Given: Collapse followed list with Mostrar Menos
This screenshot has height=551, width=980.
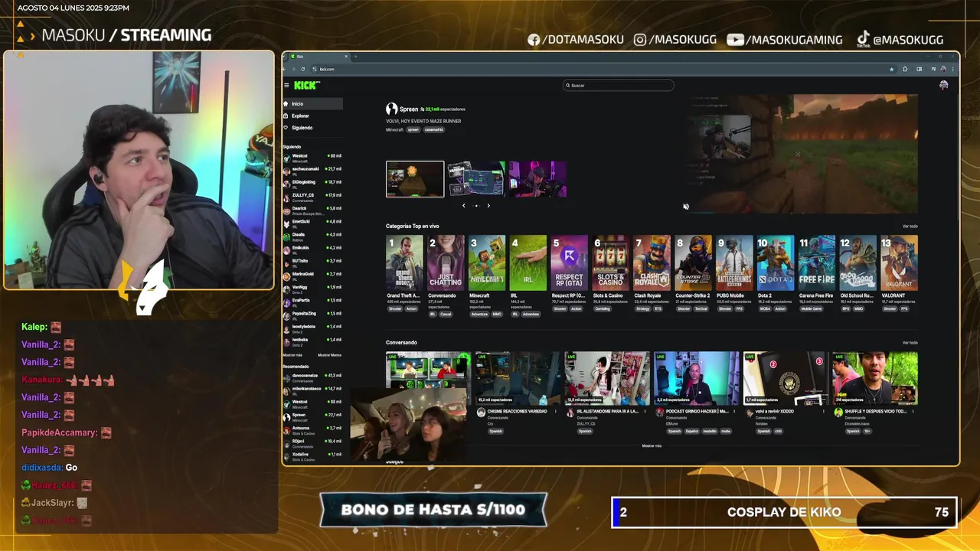Looking at the screenshot, I should 330,355.
